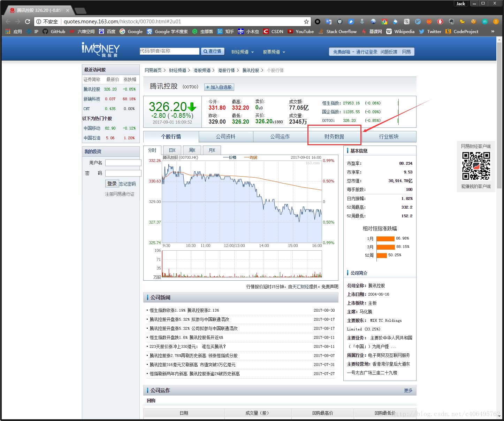Open the 行业板块 tab
The image size is (504, 421).
[x=389, y=137]
